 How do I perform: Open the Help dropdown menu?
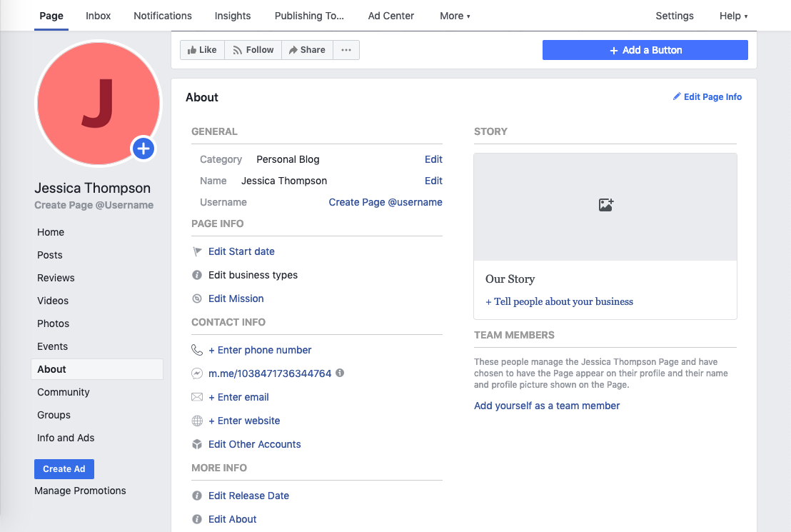[733, 16]
